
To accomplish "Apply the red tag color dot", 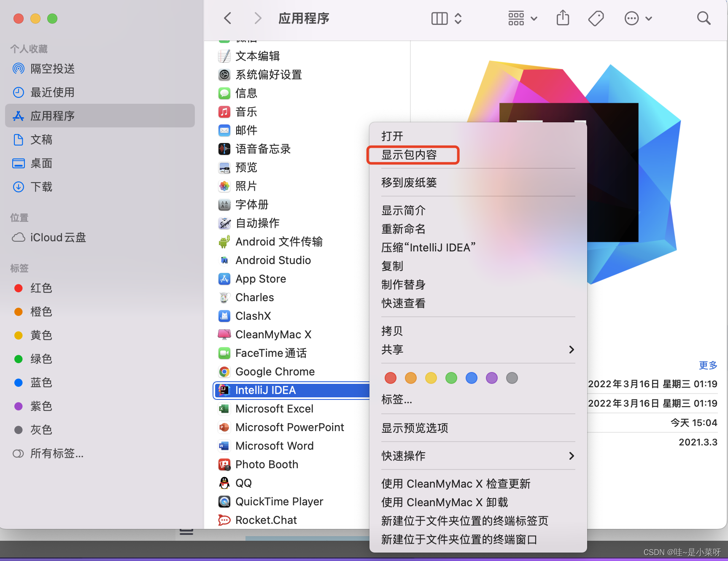I will (x=391, y=378).
